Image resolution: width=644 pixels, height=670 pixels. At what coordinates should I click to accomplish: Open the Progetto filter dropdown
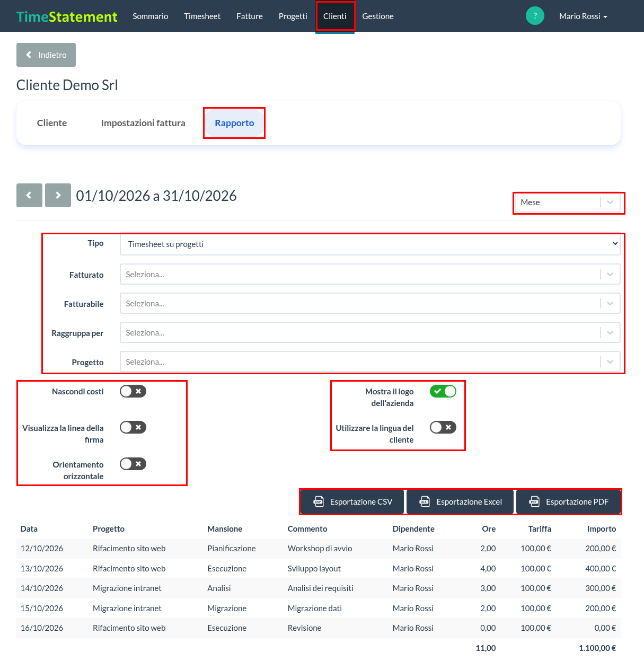tap(370, 362)
